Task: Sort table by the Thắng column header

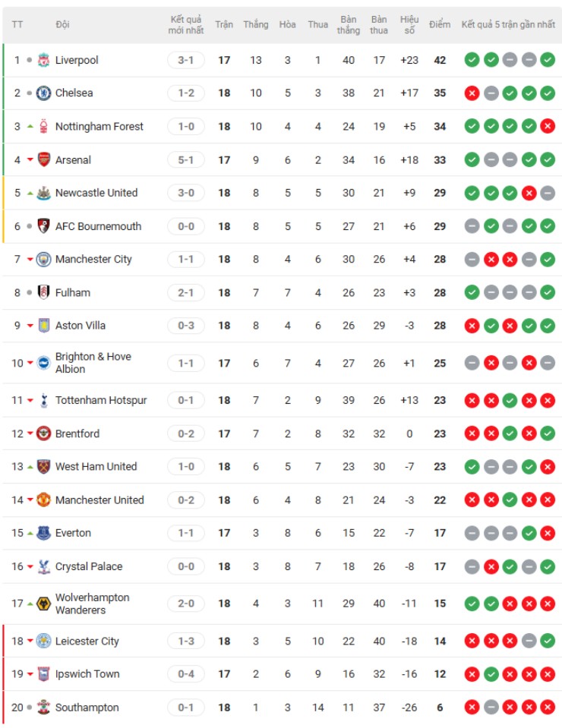Action: point(256,24)
